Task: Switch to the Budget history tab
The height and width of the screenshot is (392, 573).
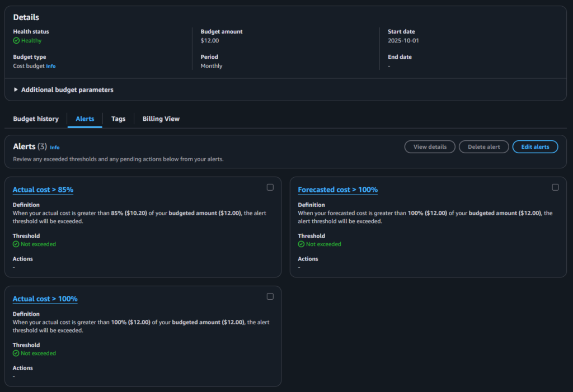Action: [x=36, y=119]
